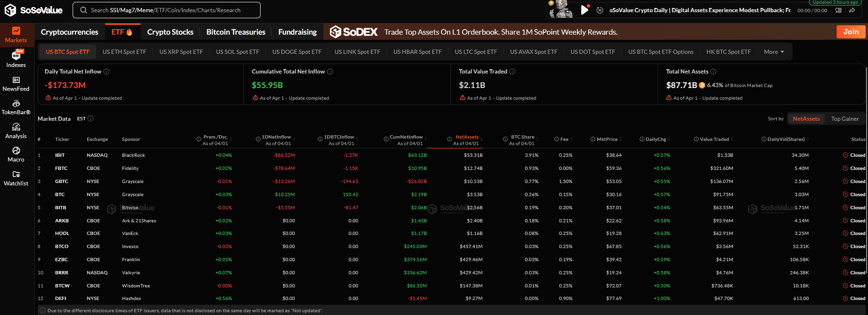Sort by Prem./Dsc. column arrows

click(231, 139)
